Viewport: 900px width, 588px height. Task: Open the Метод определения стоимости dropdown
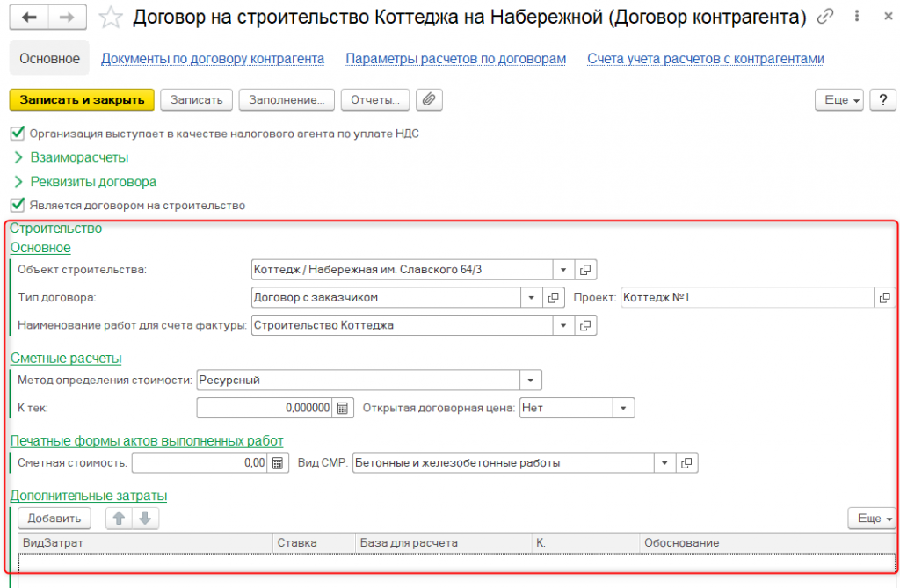click(530, 381)
